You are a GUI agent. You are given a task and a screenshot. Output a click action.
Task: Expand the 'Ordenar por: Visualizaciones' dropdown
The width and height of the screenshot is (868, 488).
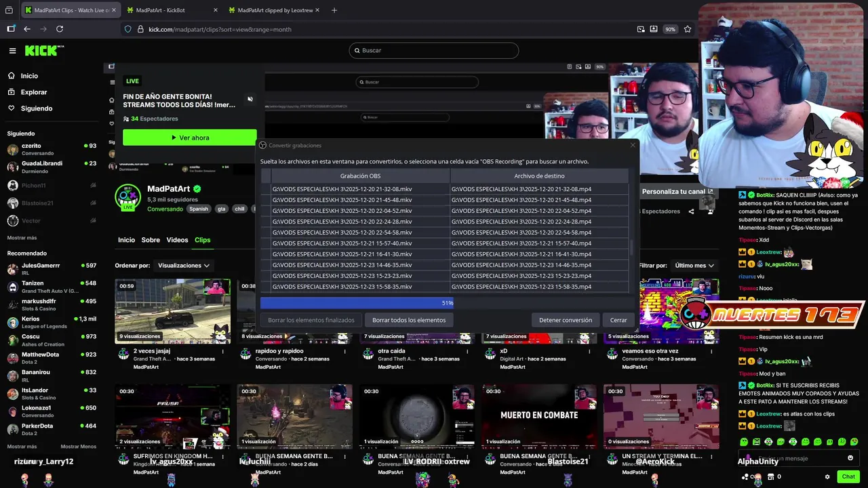pos(183,266)
